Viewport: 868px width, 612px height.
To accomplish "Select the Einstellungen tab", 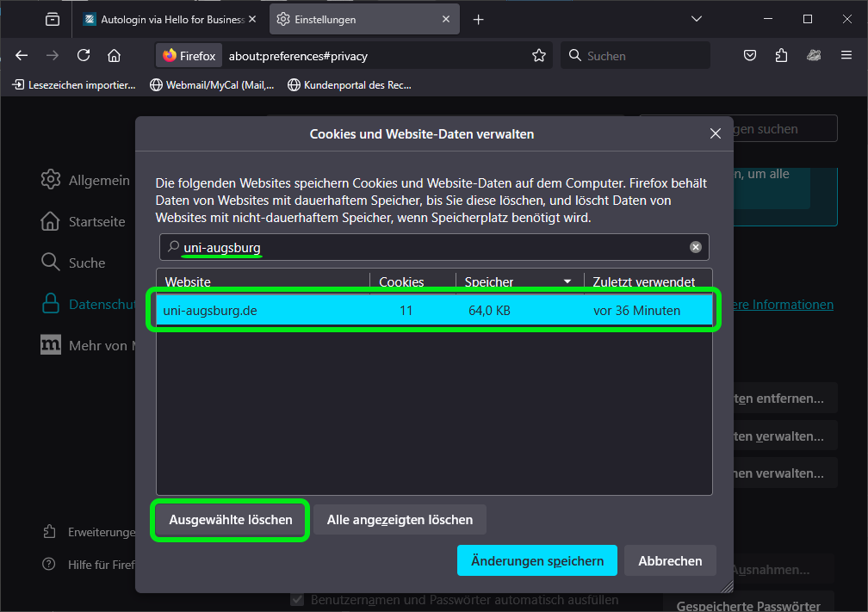I will point(357,19).
